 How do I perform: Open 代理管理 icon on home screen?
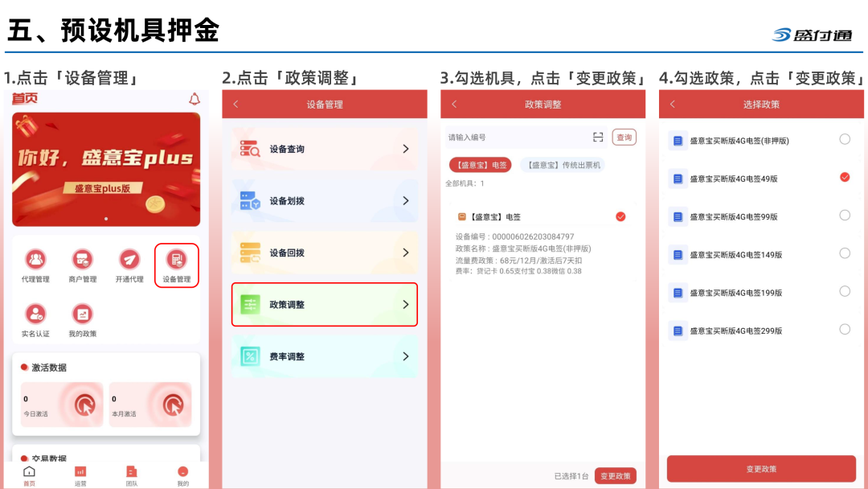click(35, 259)
